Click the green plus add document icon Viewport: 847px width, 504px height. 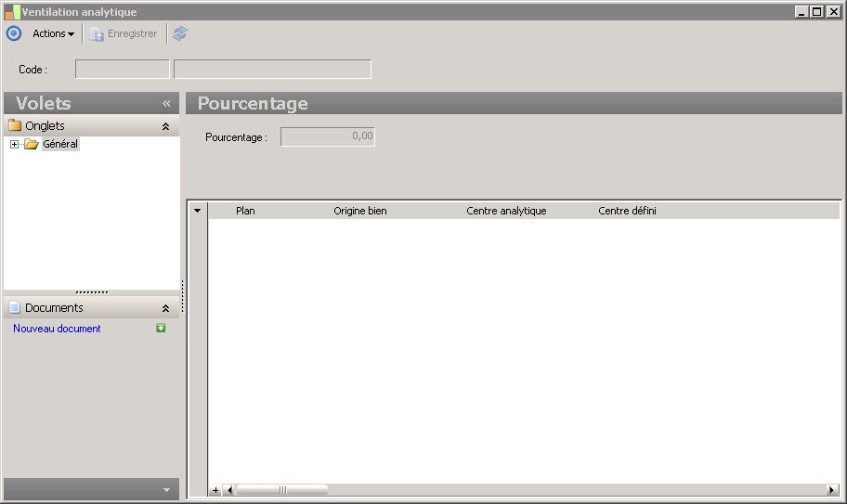[161, 328]
